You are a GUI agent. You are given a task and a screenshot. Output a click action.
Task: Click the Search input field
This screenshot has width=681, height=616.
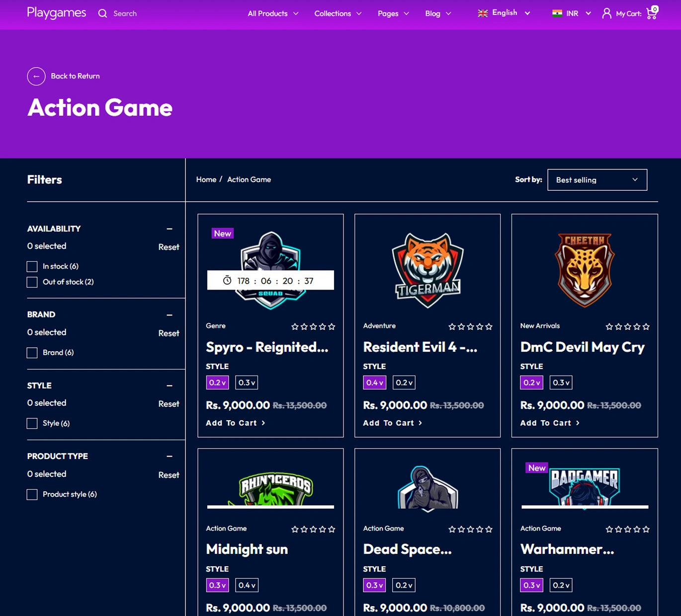(125, 13)
